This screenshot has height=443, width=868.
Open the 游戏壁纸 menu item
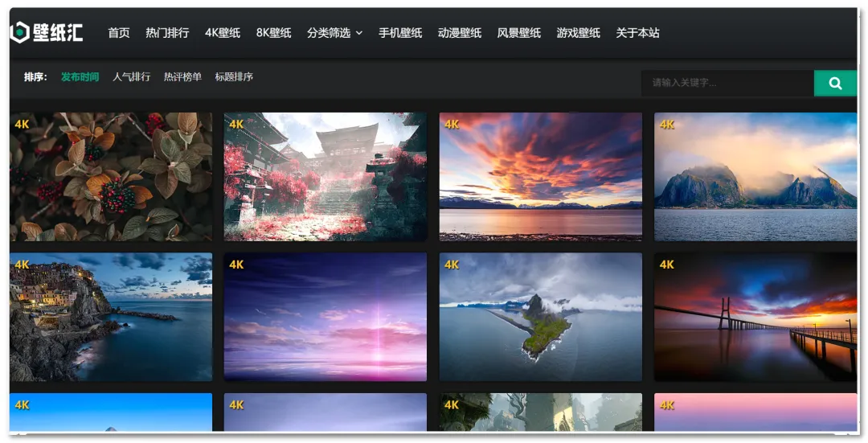579,33
